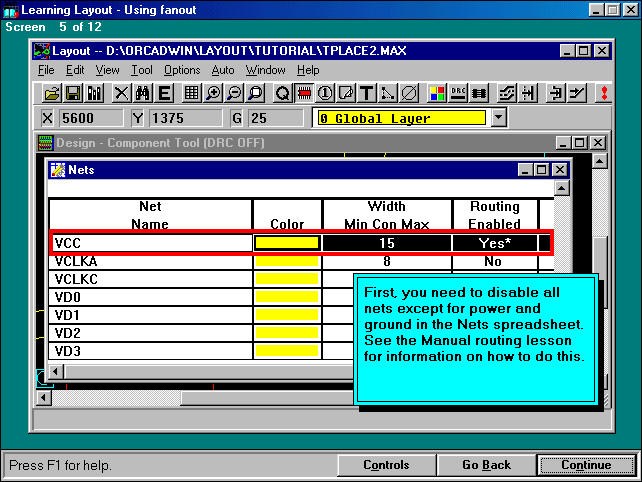This screenshot has width=642, height=482.
Task: Open the Auto menu
Action: 223,70
